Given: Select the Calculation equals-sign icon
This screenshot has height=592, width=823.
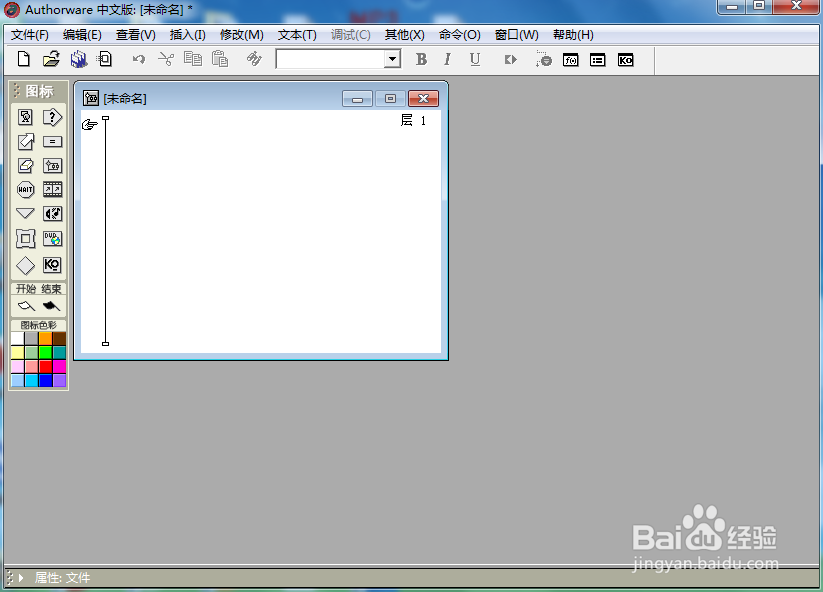Looking at the screenshot, I should click(x=52, y=142).
